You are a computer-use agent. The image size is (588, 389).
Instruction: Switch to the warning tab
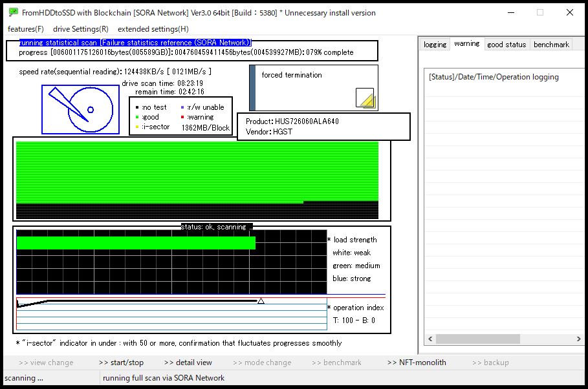pyautogui.click(x=467, y=43)
